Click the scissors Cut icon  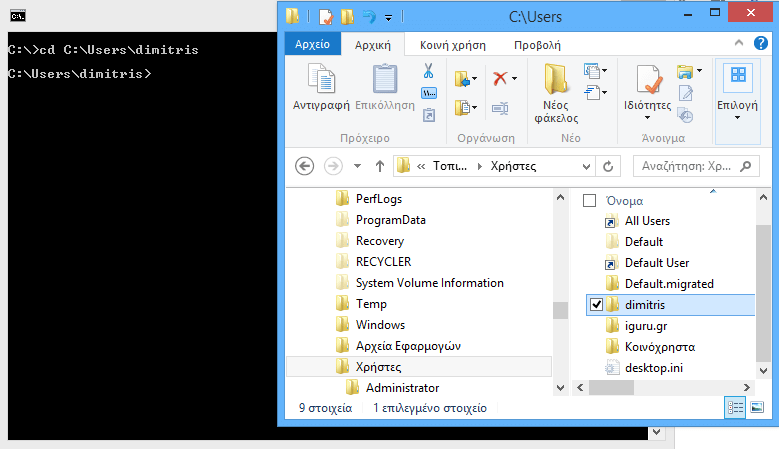(428, 72)
